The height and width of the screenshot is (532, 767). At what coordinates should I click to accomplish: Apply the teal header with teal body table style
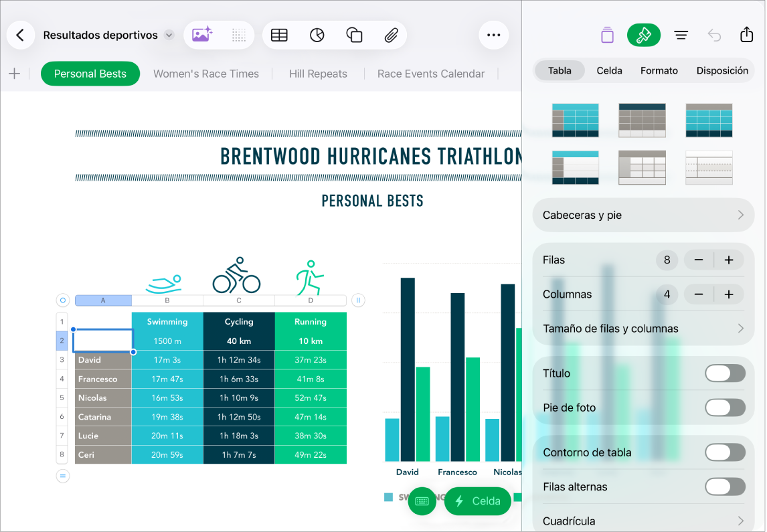(576, 120)
